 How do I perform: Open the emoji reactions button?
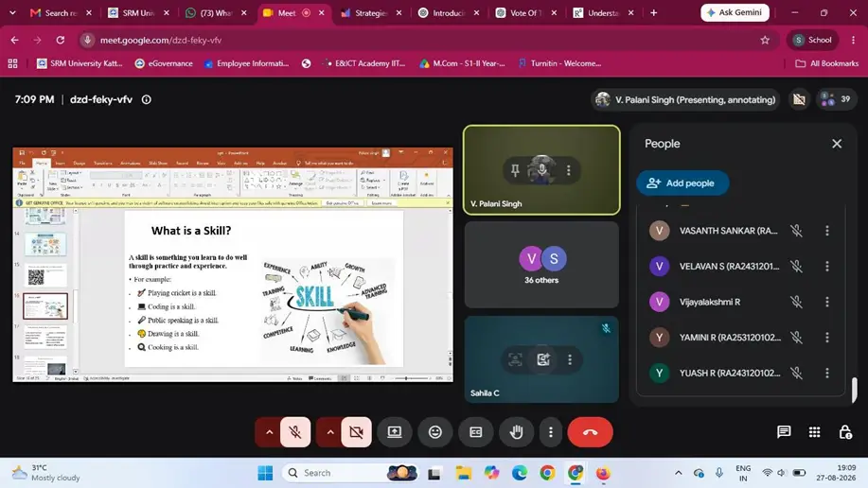point(435,431)
